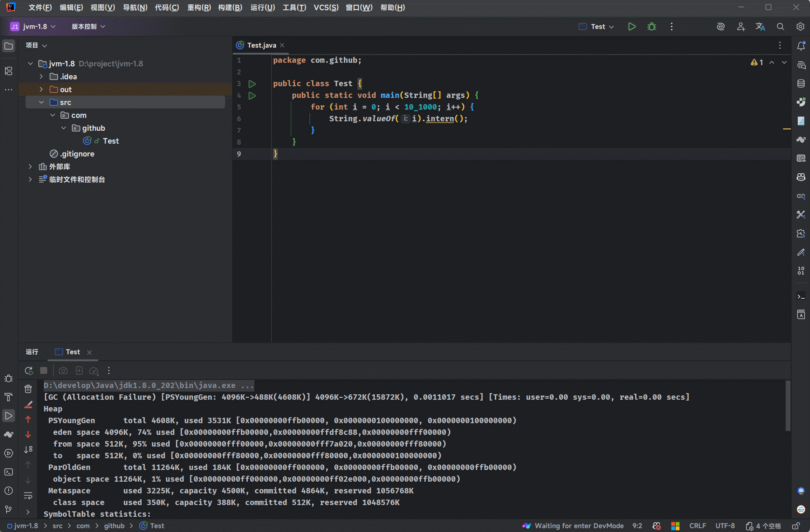This screenshot has height=532, width=810.
Task: Open the search everywhere magnifier
Action: point(780,27)
